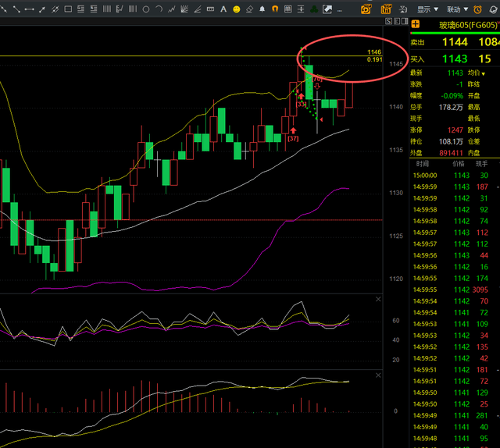Select the rectangle drawing tool
This screenshot has height=448, width=500.
(x=68, y=9)
